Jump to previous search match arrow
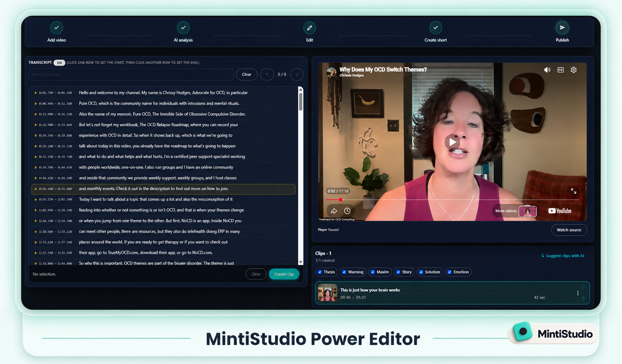The image size is (622, 364). 267,74
